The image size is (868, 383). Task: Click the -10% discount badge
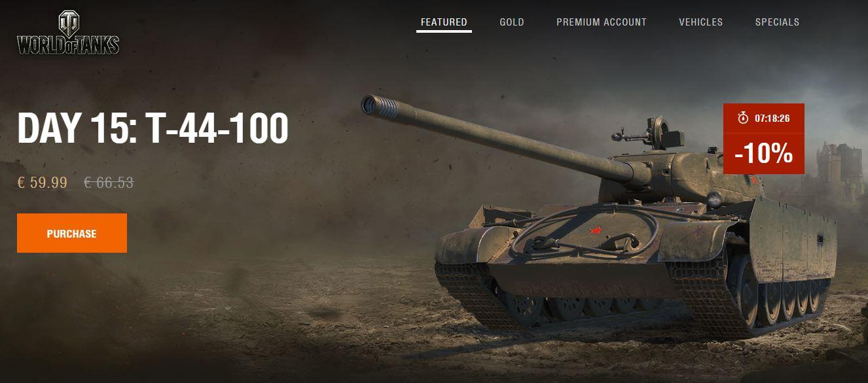click(764, 155)
